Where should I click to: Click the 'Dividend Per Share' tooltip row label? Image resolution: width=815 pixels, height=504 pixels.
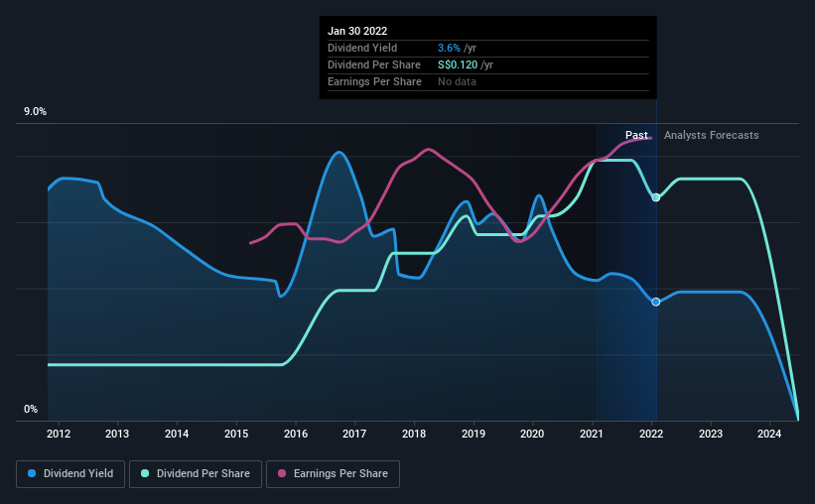coord(374,64)
